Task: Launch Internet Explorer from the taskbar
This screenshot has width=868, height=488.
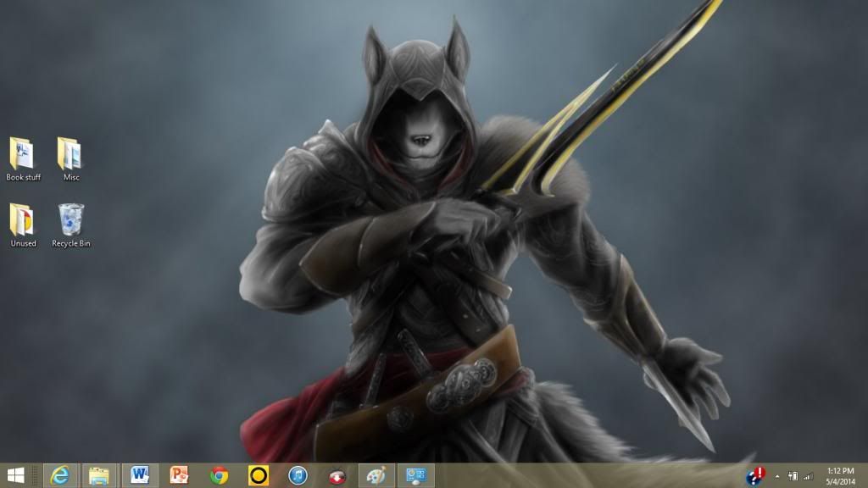Action: click(60, 475)
